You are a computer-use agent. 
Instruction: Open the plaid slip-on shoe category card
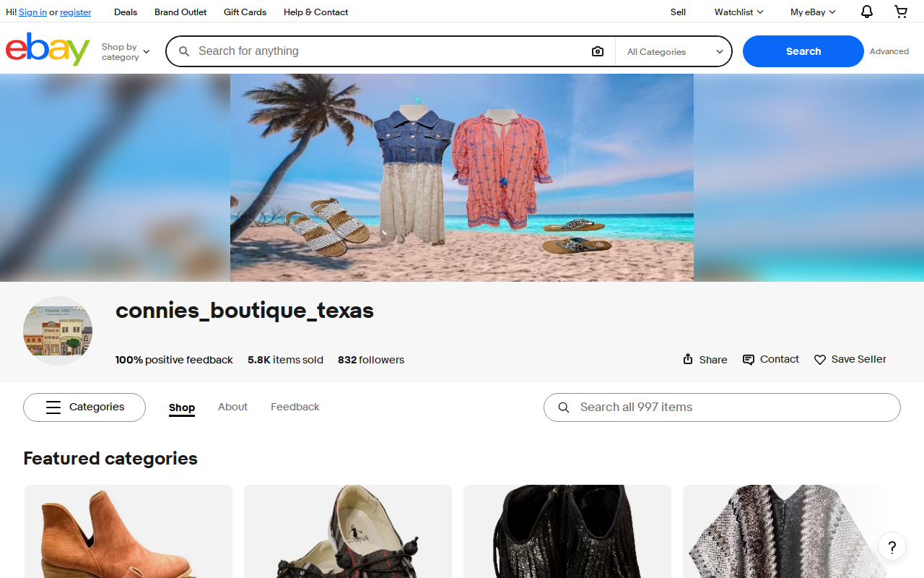[348, 531]
